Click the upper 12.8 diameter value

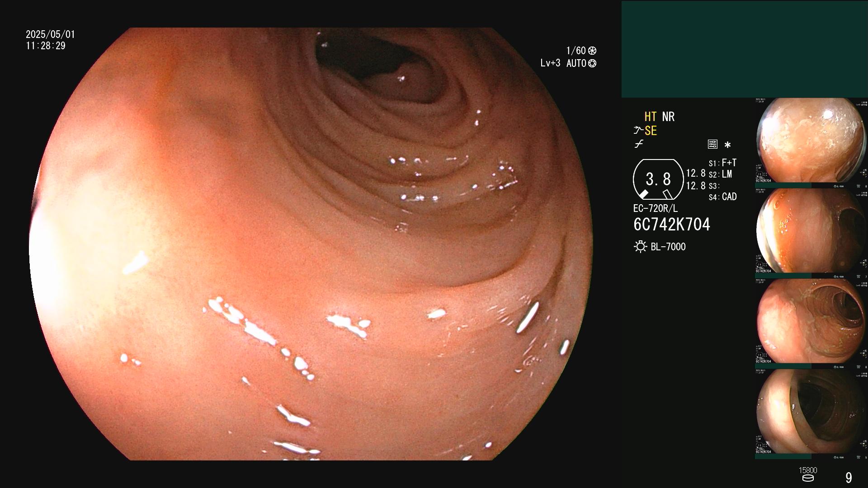(696, 174)
